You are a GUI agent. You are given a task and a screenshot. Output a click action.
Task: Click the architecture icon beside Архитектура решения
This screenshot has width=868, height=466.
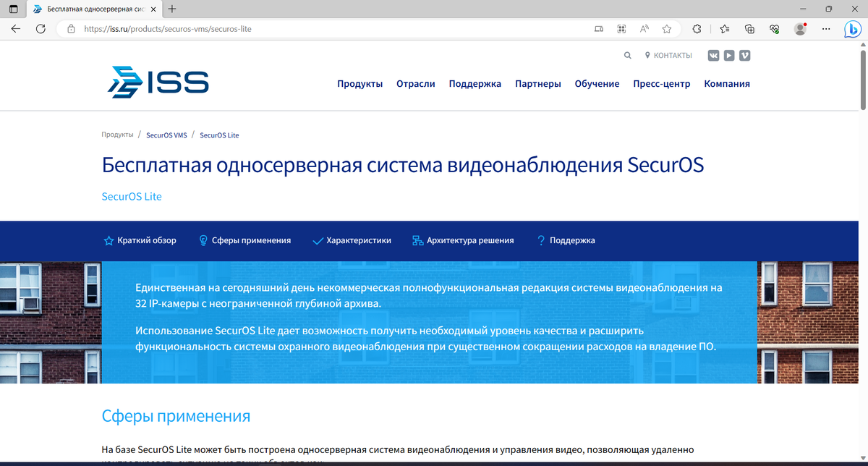417,240
